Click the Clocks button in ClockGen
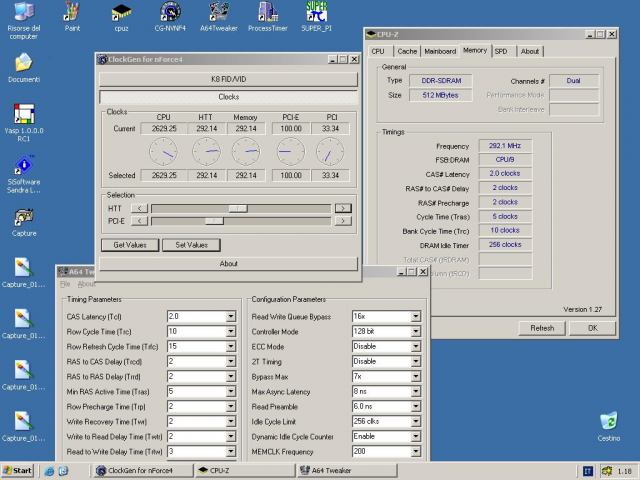This screenshot has width=640, height=480. 229,97
